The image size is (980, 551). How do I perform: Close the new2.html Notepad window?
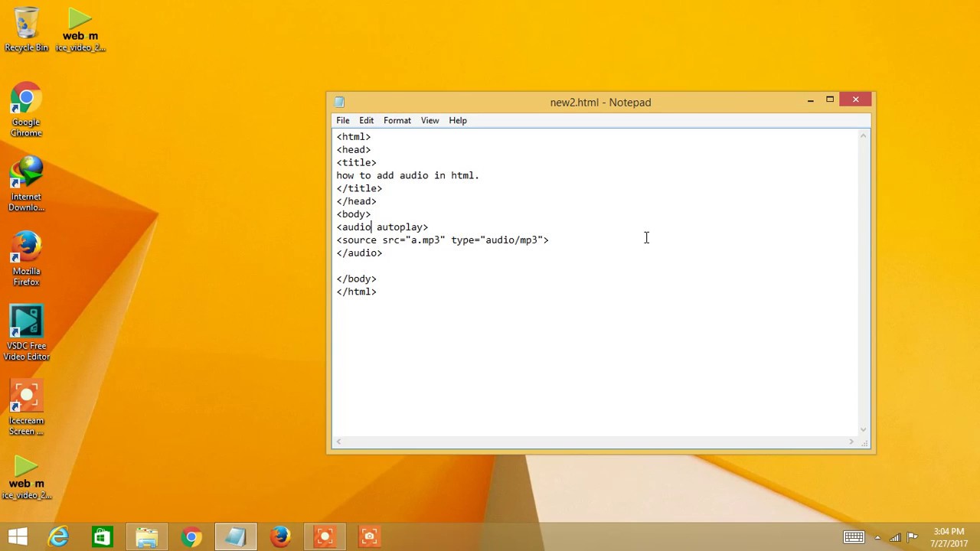[856, 99]
